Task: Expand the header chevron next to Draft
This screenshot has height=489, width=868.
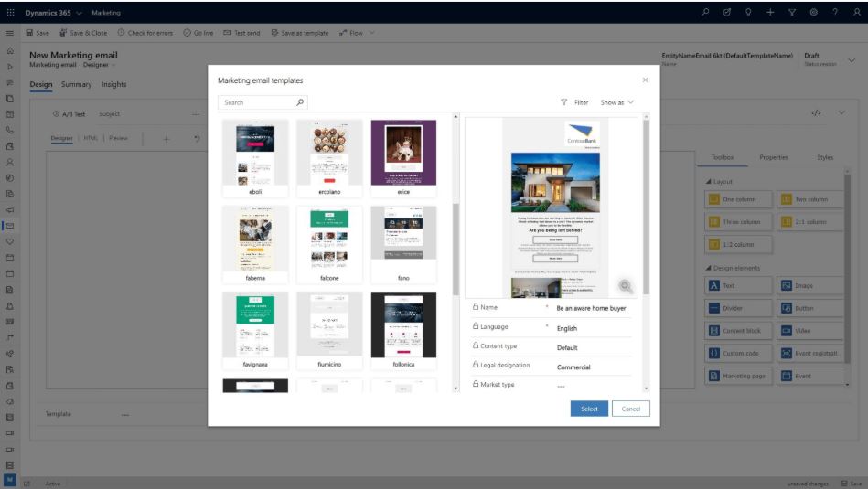Action: pos(852,59)
